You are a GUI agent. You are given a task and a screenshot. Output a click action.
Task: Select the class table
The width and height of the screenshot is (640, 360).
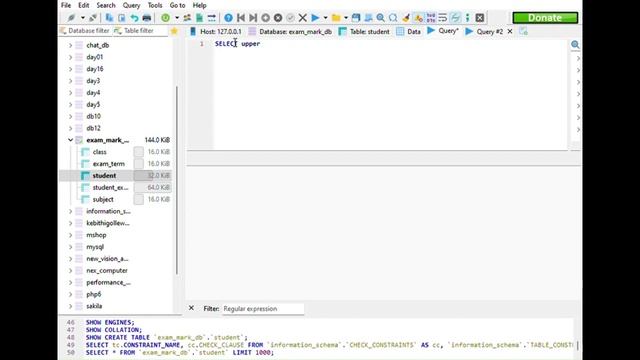pyautogui.click(x=100, y=152)
